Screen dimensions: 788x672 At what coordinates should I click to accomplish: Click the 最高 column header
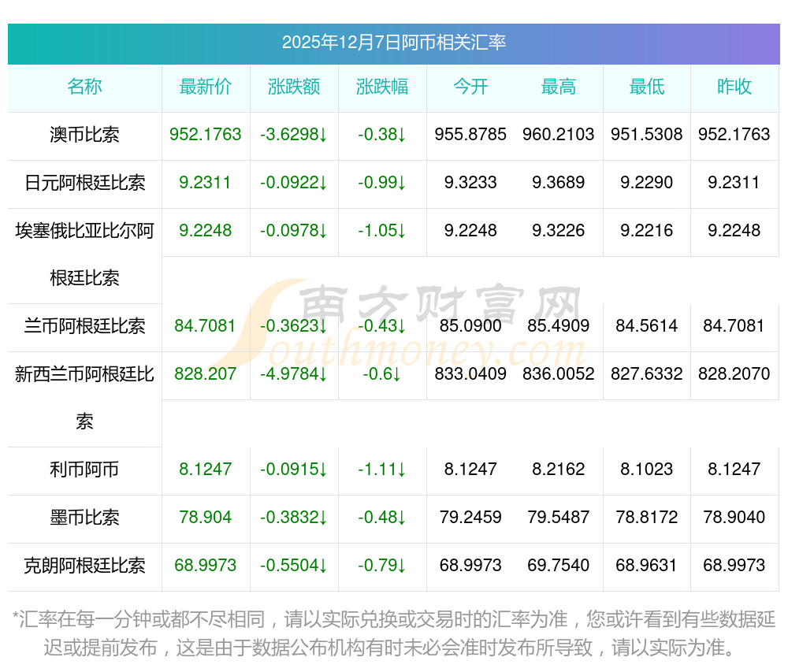[x=559, y=87]
